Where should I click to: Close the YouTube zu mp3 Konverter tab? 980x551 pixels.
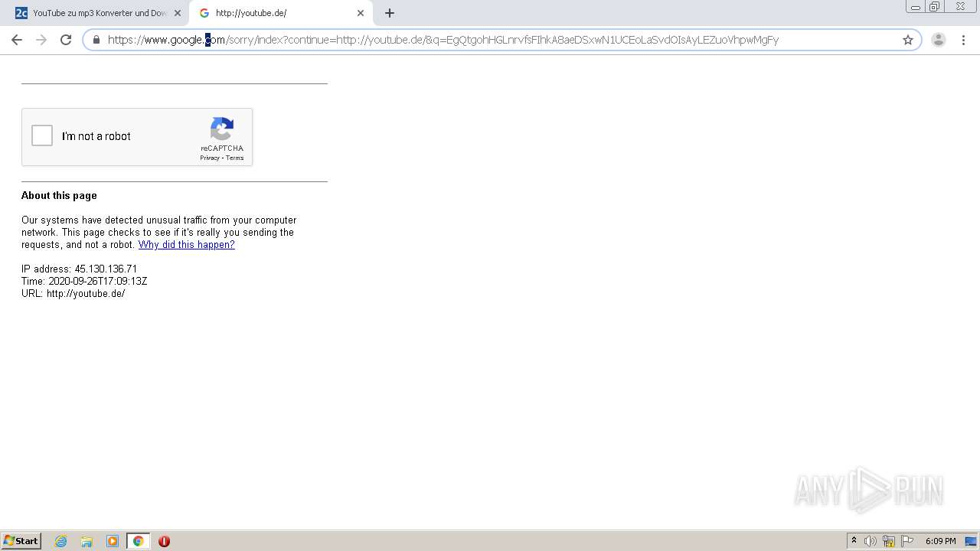[178, 13]
